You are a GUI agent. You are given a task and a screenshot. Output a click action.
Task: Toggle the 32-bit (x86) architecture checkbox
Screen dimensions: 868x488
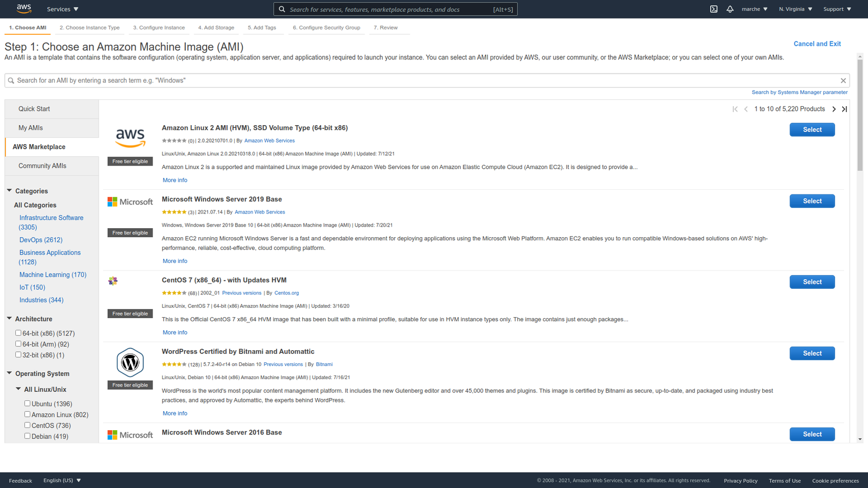click(x=18, y=354)
